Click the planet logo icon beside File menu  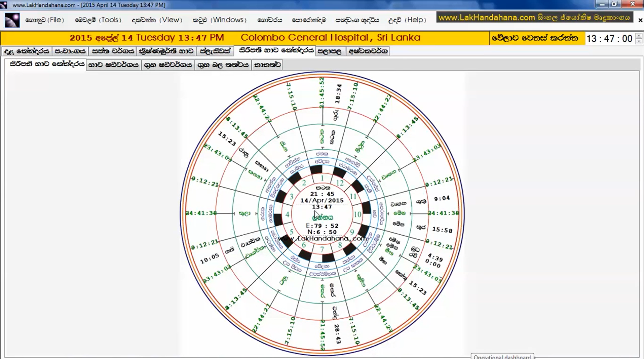(12, 20)
